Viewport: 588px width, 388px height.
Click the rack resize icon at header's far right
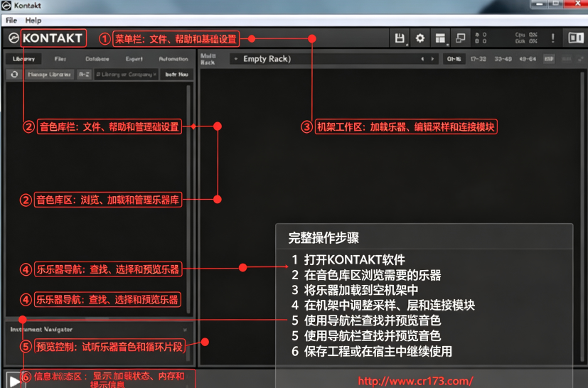581,59
